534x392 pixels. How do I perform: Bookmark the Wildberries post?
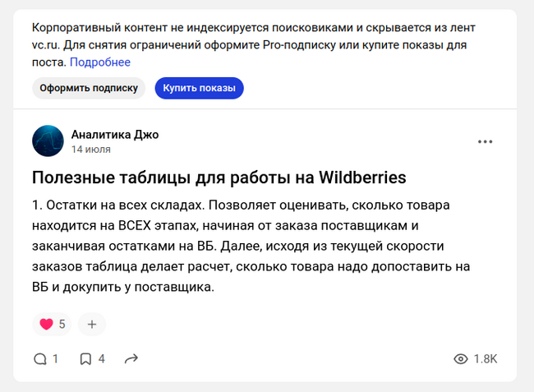click(x=85, y=359)
